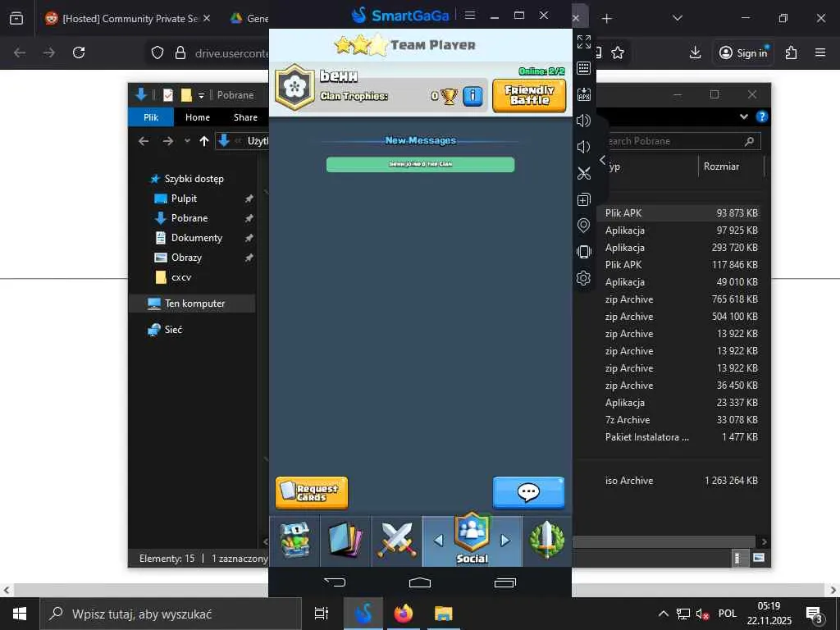The image size is (840, 630).
Task: Expand File Explorer recent locations dropdown
Action: coord(187,141)
